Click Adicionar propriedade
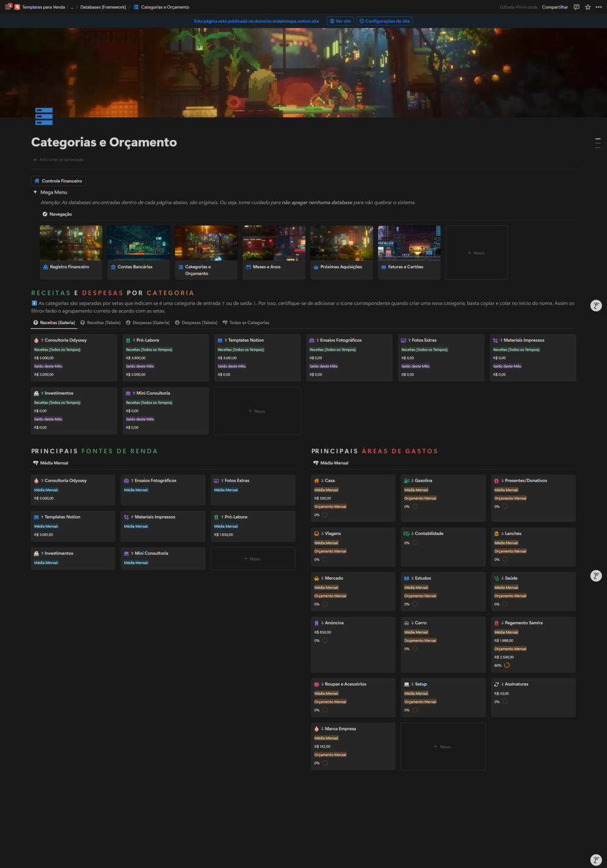This screenshot has width=607, height=868. tap(58, 160)
